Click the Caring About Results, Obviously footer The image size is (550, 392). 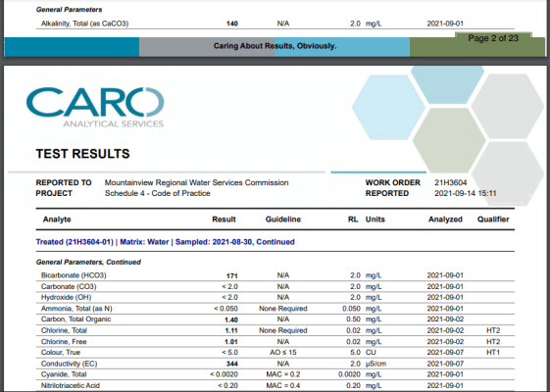pos(275,46)
